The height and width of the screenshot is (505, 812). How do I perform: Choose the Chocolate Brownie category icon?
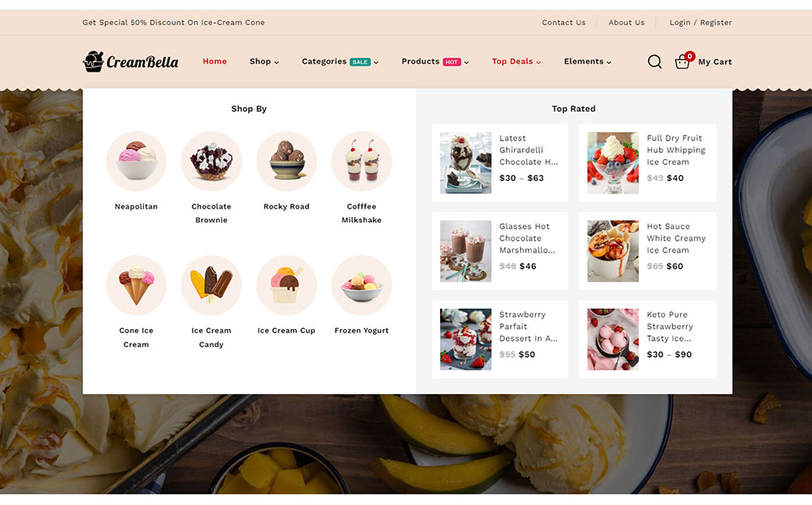211,161
